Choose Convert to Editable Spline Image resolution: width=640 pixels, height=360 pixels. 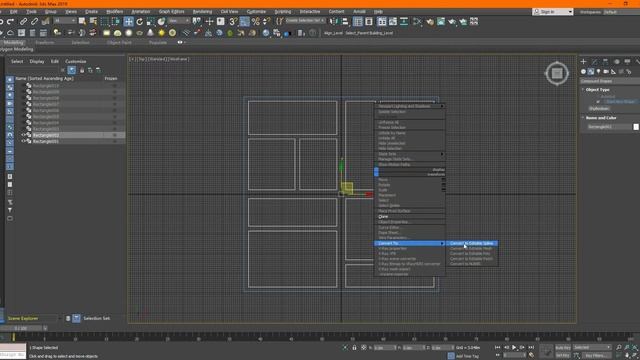click(471, 243)
